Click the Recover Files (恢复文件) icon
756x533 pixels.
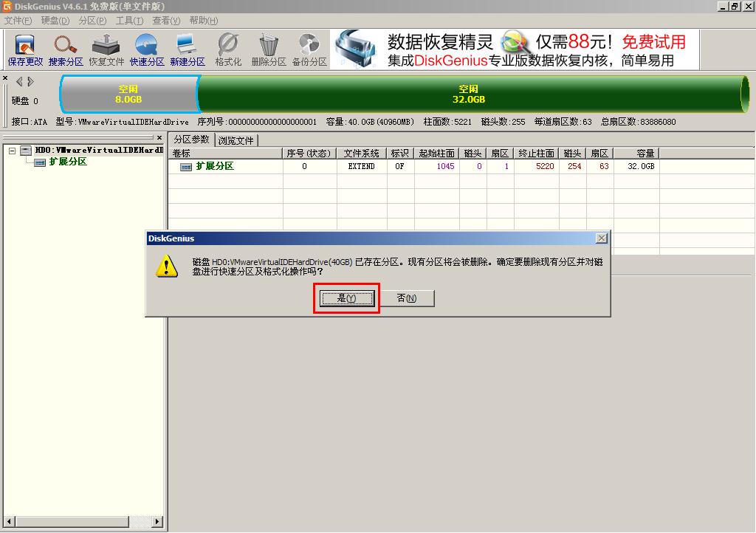[106, 50]
